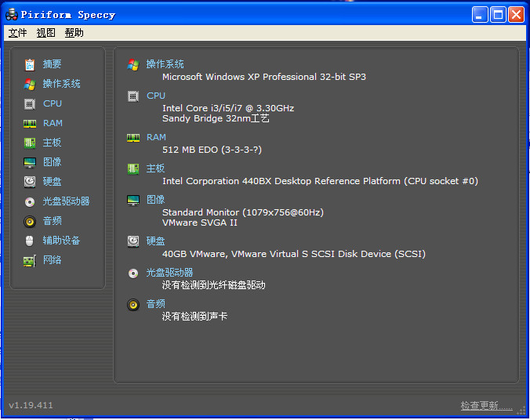Open the 帮助 menu
Image resolution: width=530 pixels, height=420 pixels.
tap(74, 33)
